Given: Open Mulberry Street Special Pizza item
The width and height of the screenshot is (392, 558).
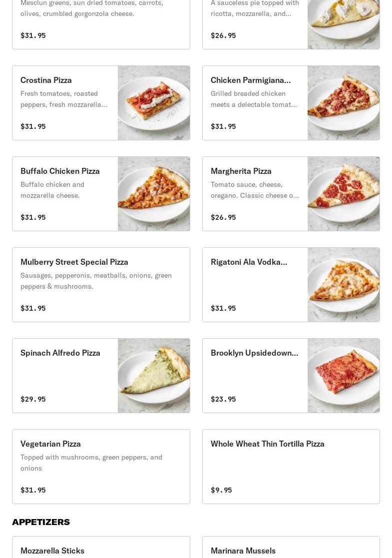Looking at the screenshot, I should tap(74, 262).
